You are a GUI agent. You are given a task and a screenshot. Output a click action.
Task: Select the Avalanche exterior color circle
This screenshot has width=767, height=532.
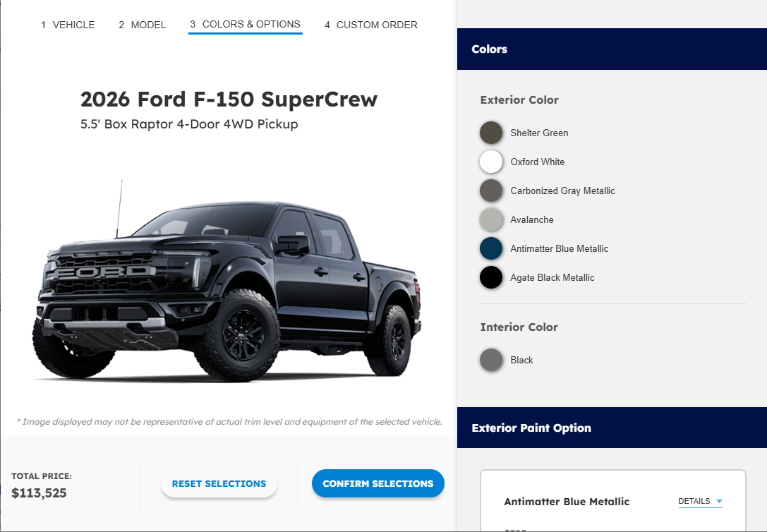pos(491,219)
